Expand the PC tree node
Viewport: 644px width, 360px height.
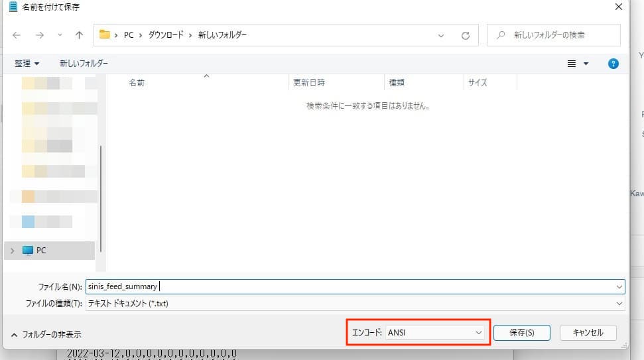(13, 251)
